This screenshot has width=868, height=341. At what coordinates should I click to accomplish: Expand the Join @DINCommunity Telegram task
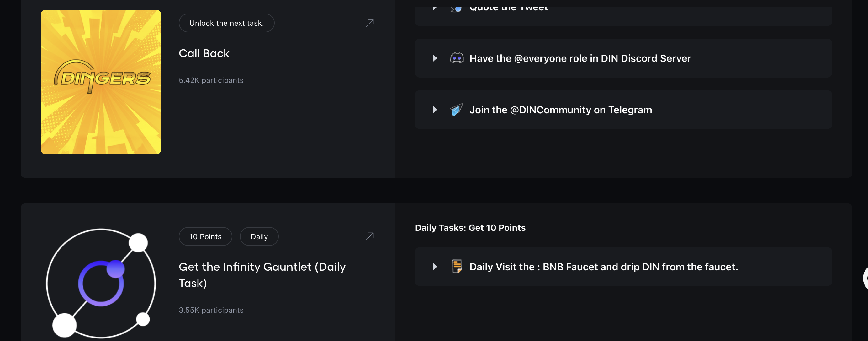point(435,110)
